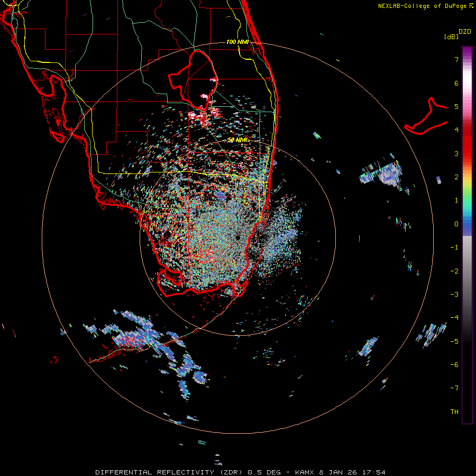Click the positive 5 scale value

(456, 106)
